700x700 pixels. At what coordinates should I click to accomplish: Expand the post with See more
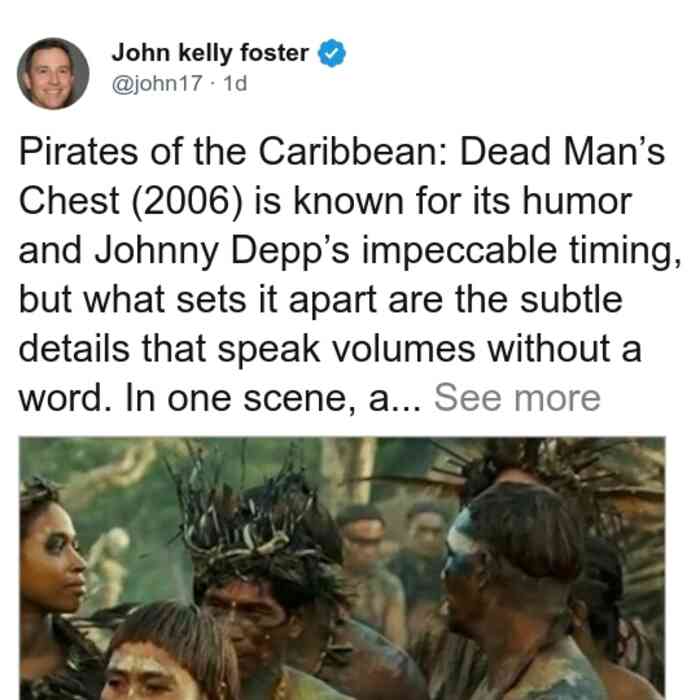(517, 397)
